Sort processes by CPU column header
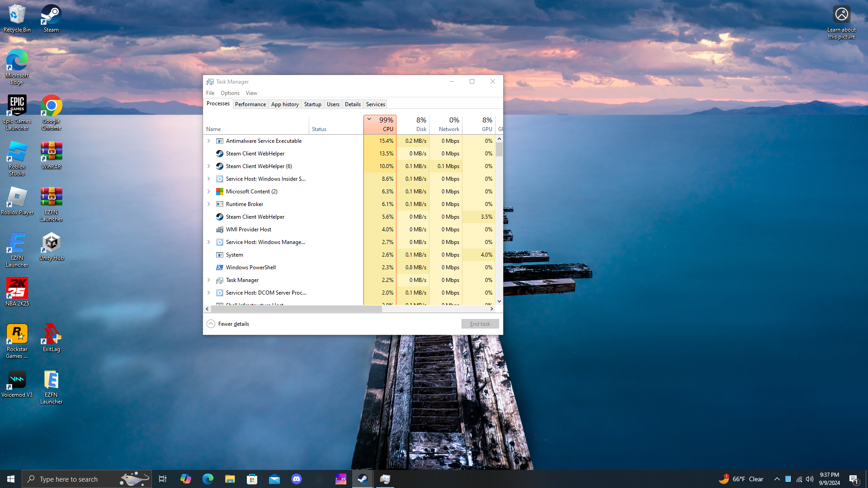The height and width of the screenshot is (488, 868). [380, 124]
